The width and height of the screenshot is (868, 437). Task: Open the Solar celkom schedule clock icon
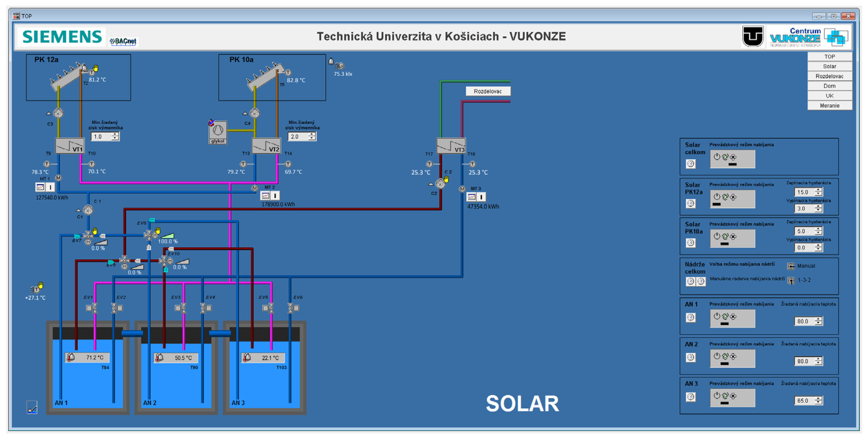point(690,164)
